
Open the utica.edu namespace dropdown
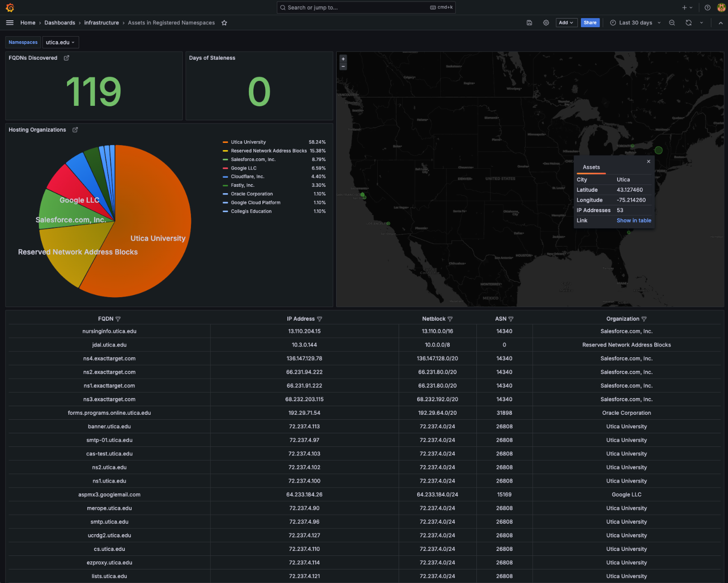[x=61, y=43]
